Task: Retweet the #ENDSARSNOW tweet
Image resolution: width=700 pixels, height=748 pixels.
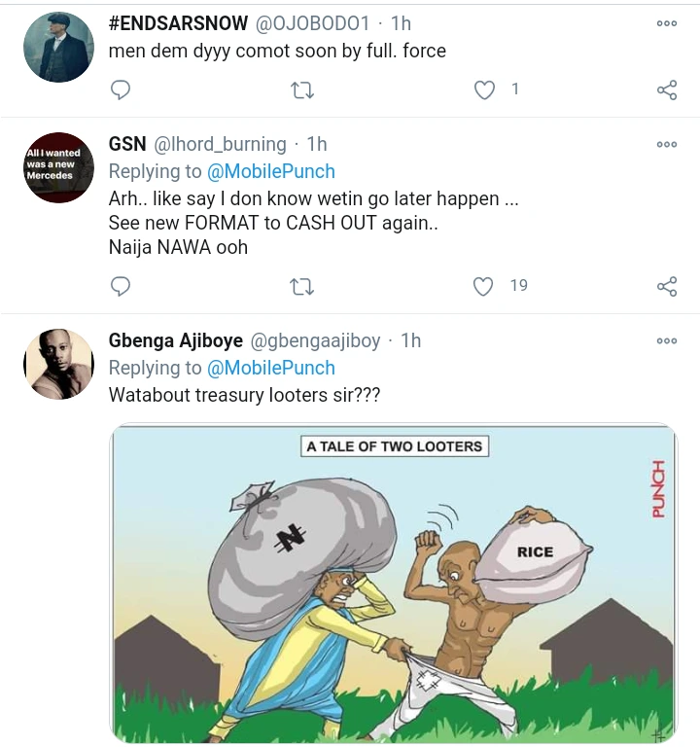Action: pyautogui.click(x=302, y=90)
